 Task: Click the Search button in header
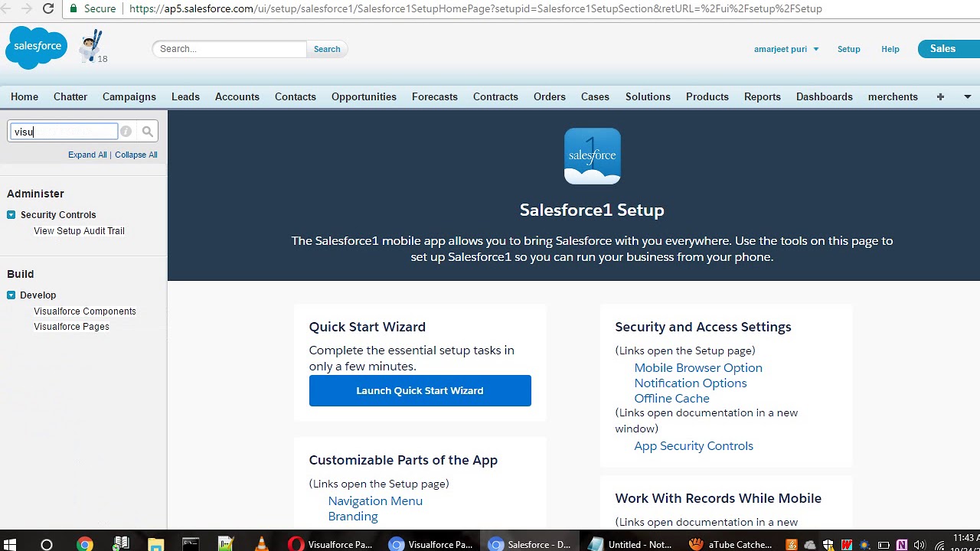coord(327,49)
